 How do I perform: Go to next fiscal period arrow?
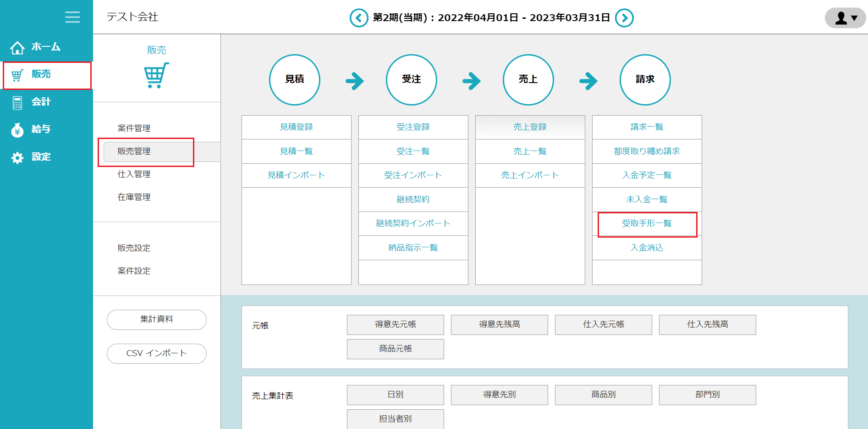(624, 18)
